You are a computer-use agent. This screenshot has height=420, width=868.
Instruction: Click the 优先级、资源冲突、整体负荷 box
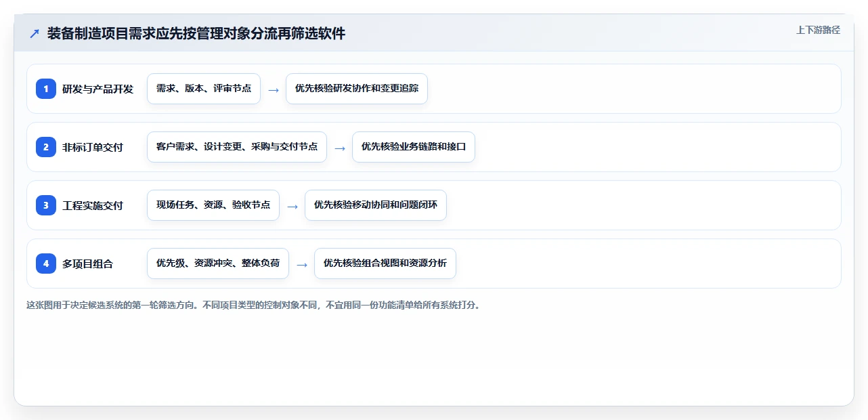[218, 264]
